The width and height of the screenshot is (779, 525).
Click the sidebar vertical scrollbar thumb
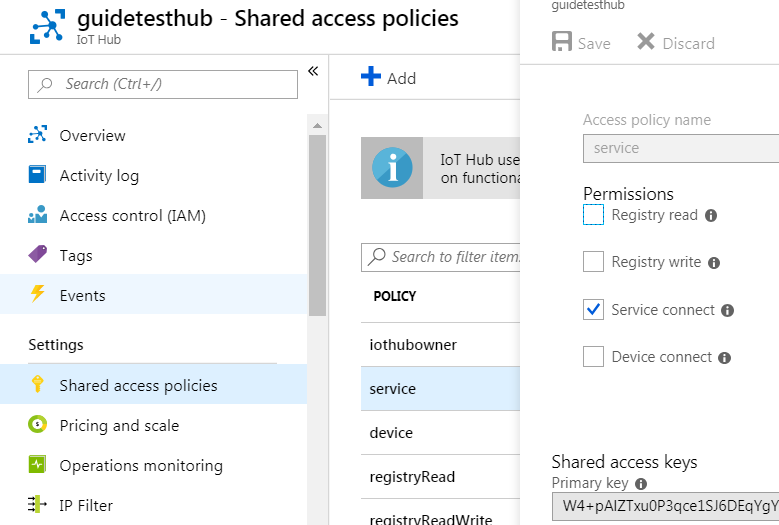[x=317, y=225]
